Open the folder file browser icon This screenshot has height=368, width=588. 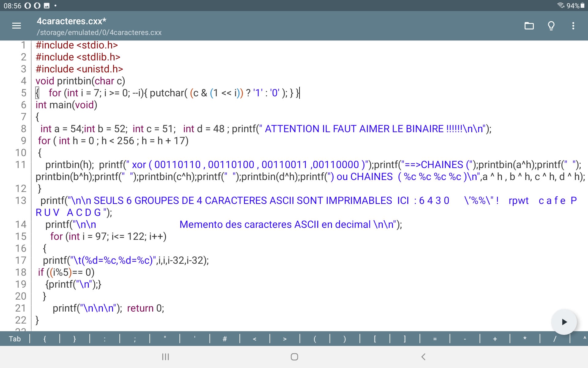(x=529, y=26)
